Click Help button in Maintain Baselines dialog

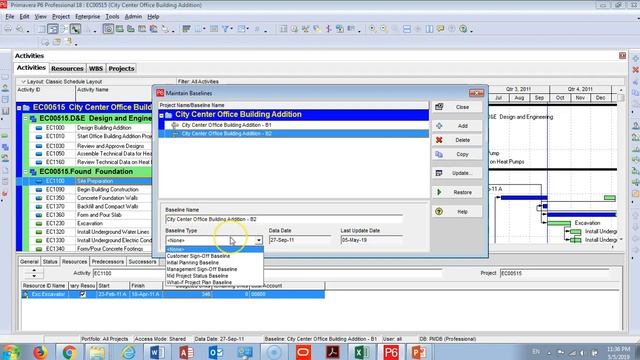click(457, 212)
